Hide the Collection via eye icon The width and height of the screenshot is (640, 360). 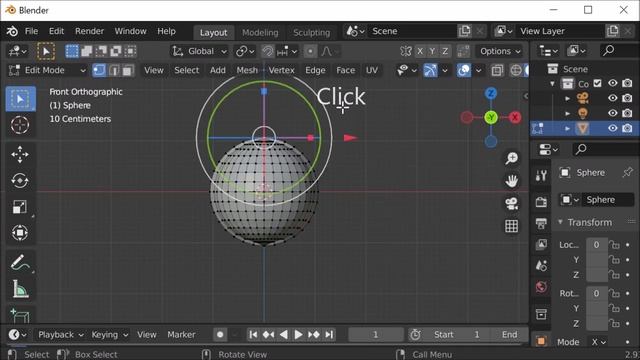(x=612, y=83)
